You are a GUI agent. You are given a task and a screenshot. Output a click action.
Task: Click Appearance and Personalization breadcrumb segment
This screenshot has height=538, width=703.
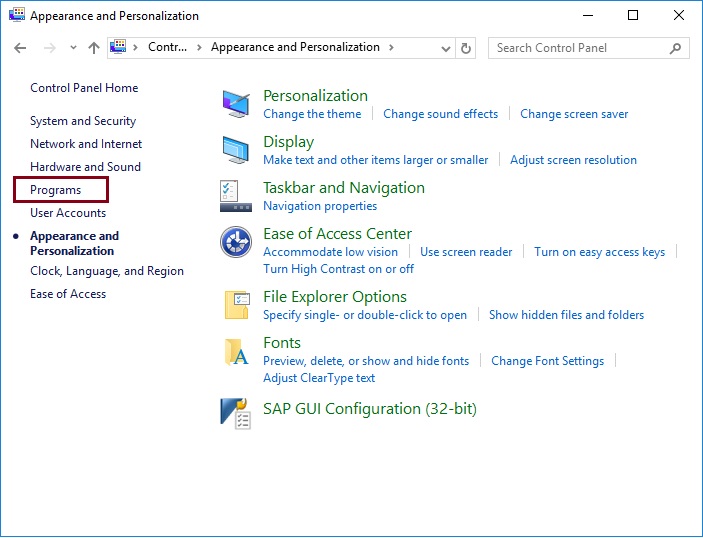(295, 47)
